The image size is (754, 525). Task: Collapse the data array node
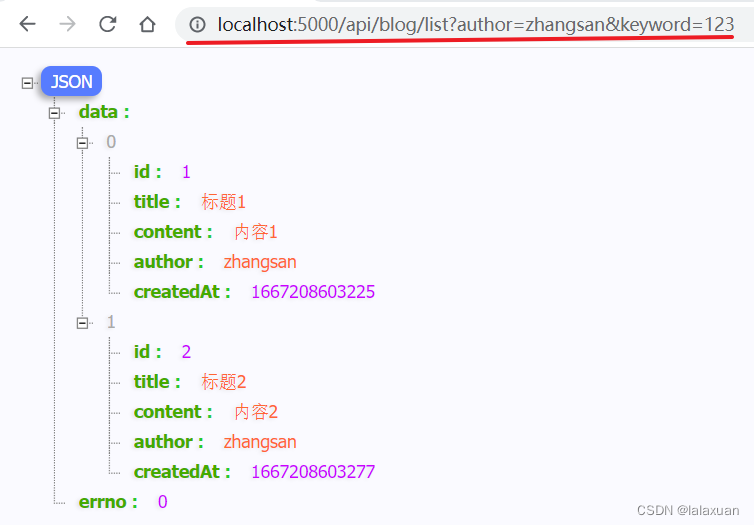coord(54,113)
